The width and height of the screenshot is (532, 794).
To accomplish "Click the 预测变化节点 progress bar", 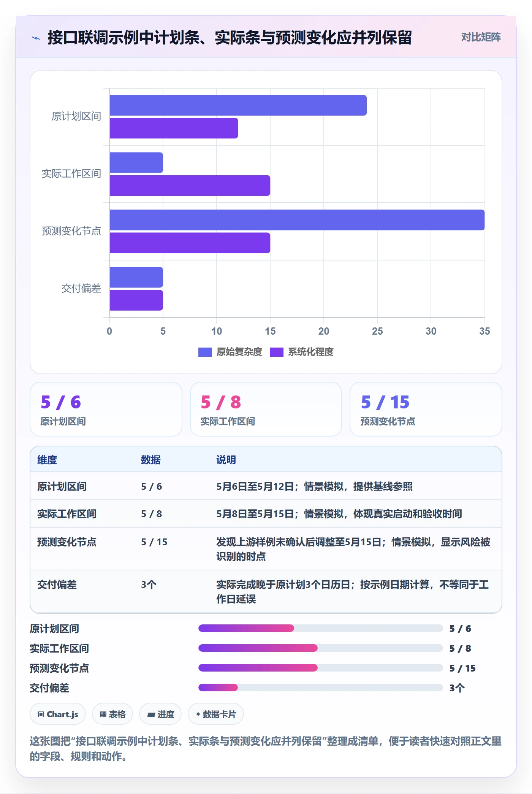I will (320, 668).
